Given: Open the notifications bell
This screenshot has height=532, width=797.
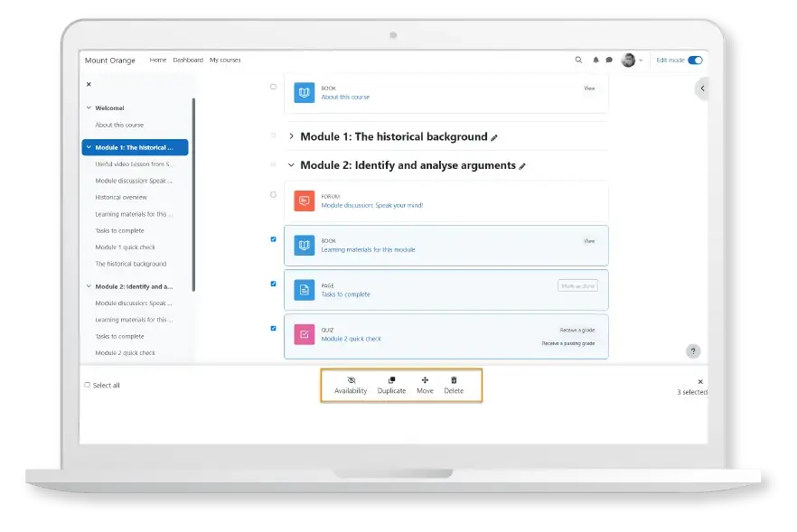Looking at the screenshot, I should click(x=595, y=60).
